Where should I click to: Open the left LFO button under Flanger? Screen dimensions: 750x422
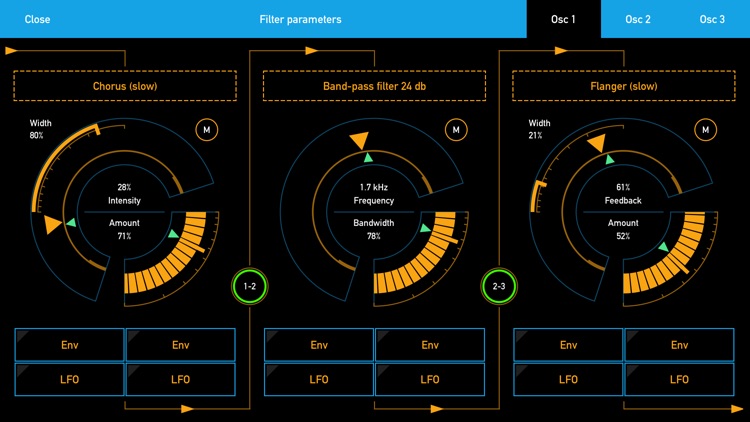click(568, 379)
